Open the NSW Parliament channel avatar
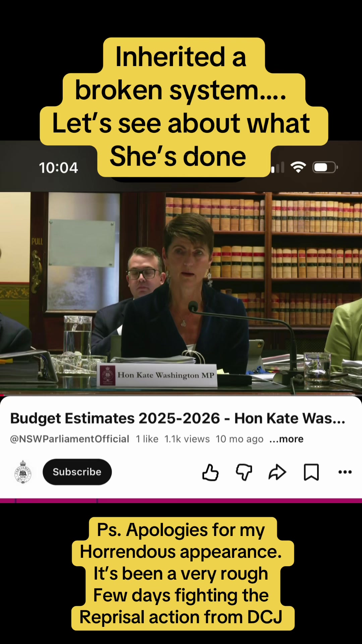 pyautogui.click(x=23, y=472)
